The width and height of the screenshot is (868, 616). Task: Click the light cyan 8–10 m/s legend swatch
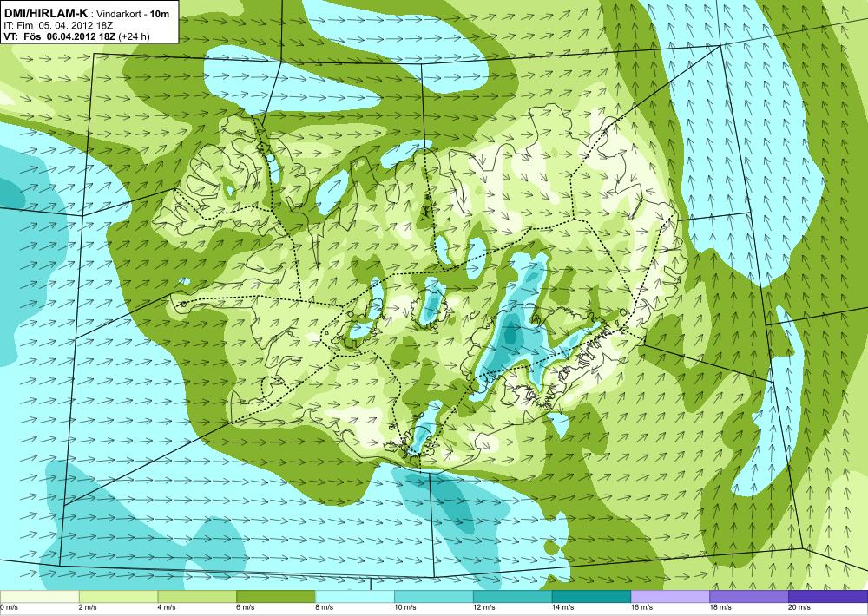tap(355, 597)
